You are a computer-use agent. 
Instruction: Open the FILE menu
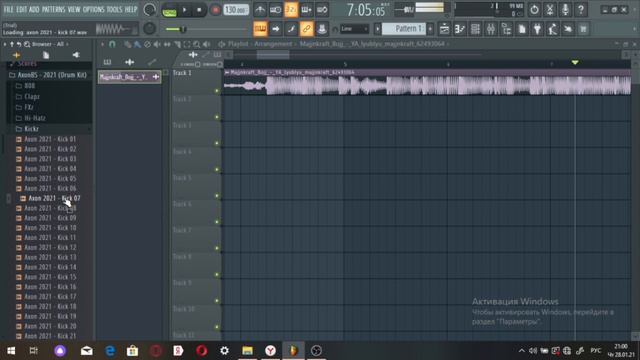click(x=8, y=9)
